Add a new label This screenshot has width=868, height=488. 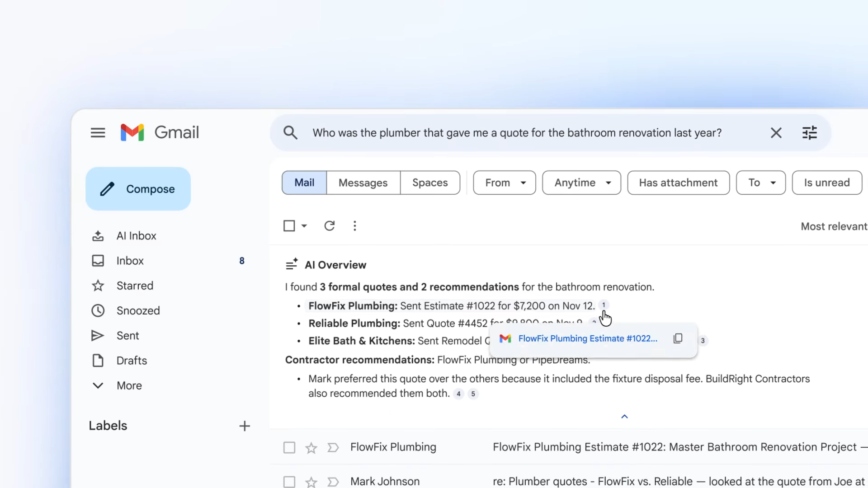pos(244,425)
